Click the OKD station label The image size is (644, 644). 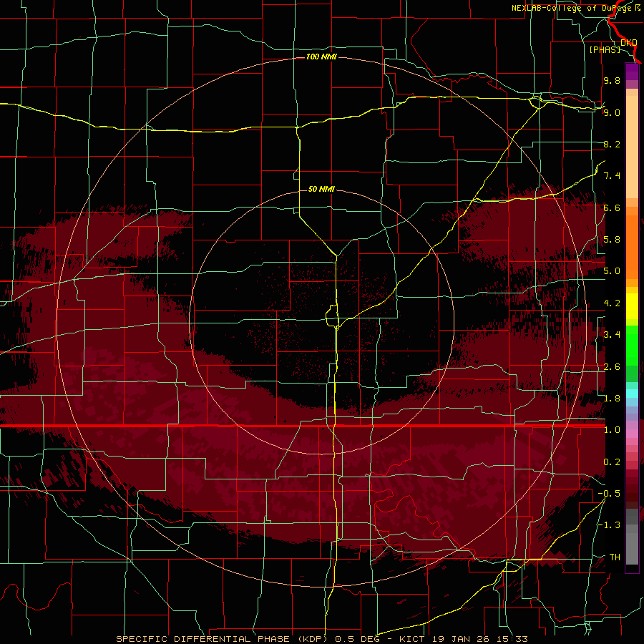tap(629, 43)
